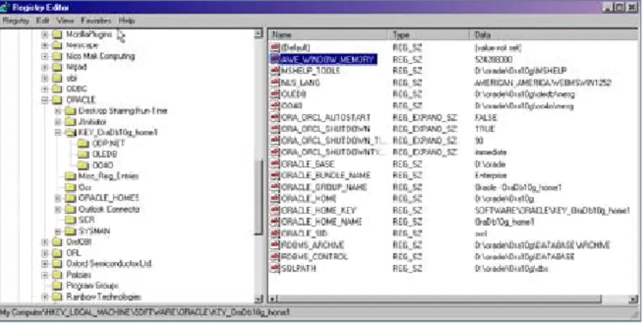This screenshot has height=323, width=644.
Task: Click the data value FALSE
Action: pos(486,118)
